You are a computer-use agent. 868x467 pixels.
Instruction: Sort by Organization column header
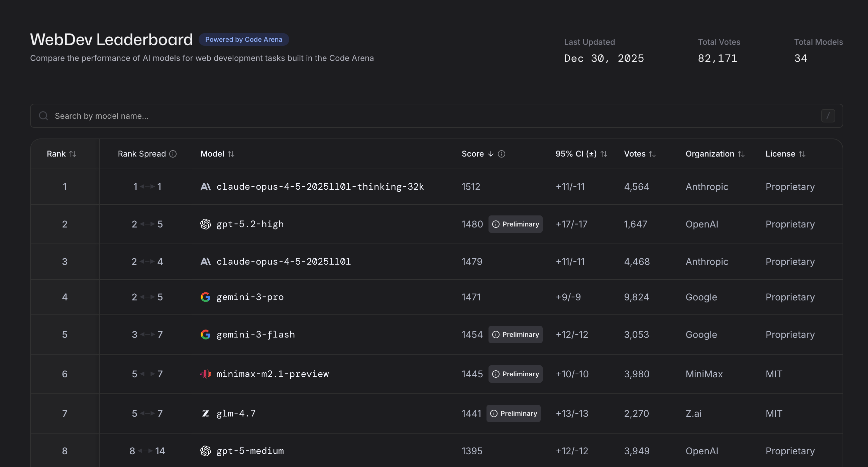[741, 154]
